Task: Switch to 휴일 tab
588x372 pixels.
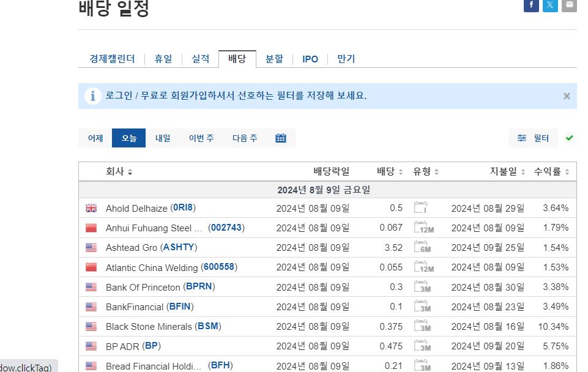Action: (x=163, y=59)
